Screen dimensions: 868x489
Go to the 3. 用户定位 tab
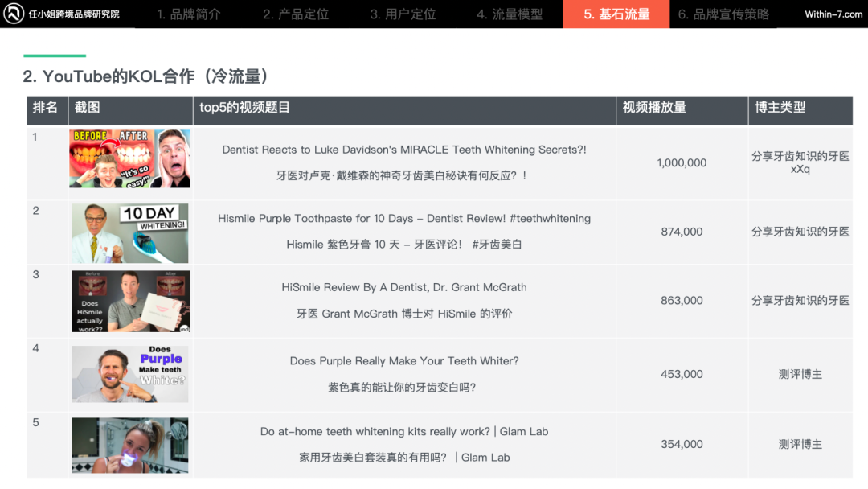(403, 14)
